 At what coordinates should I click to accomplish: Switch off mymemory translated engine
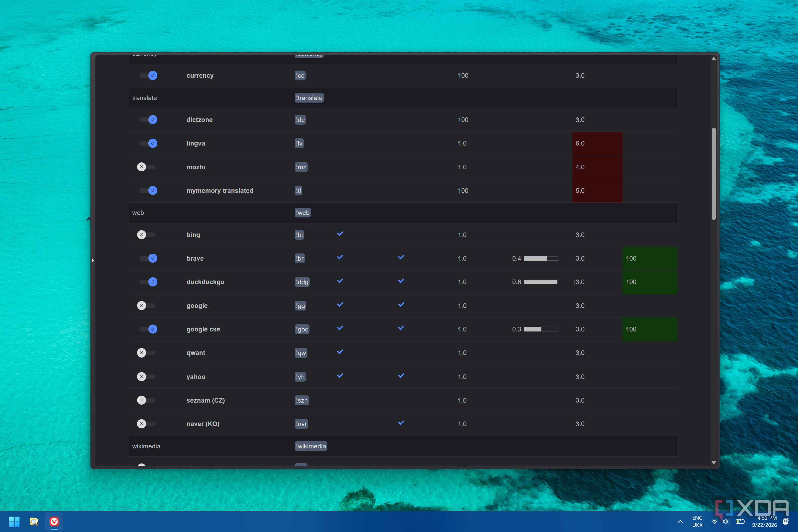click(x=148, y=190)
